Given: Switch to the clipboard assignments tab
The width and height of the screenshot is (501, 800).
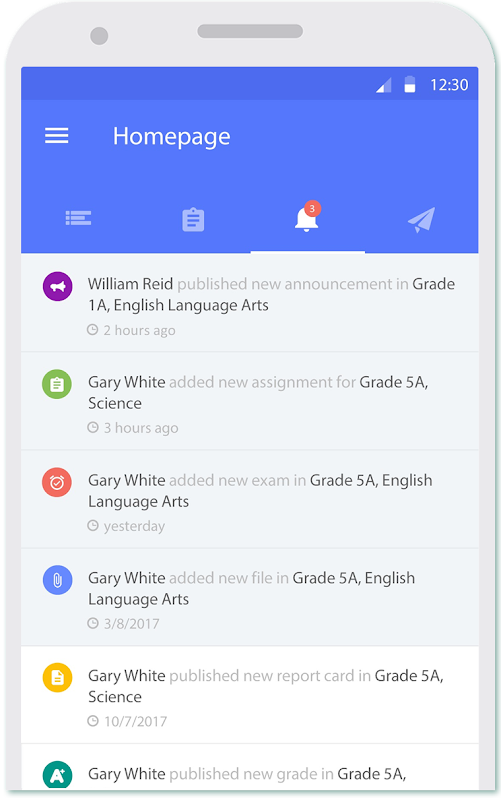Looking at the screenshot, I should 193,219.
